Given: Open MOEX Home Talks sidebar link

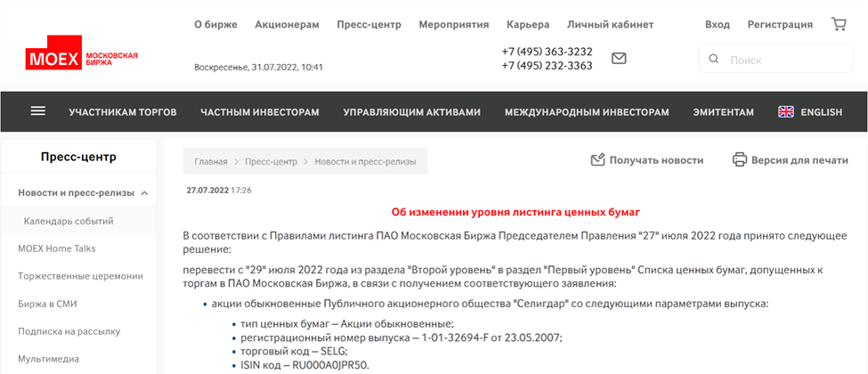Looking at the screenshot, I should 56,248.
